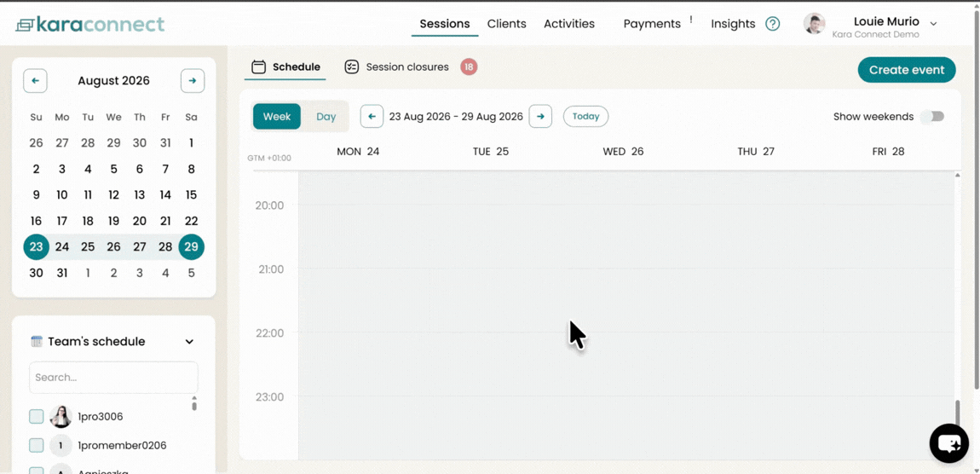Select August 23 in mini calendar

37,247
